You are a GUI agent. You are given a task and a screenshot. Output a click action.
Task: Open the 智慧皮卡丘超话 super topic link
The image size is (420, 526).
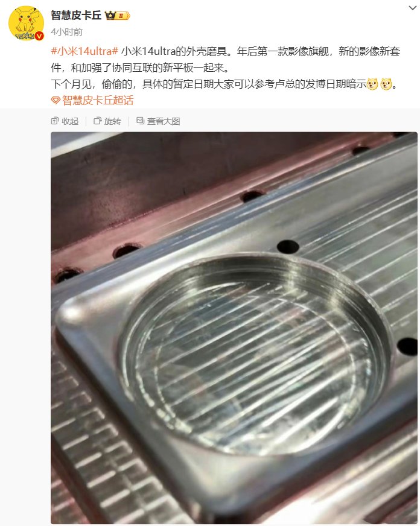(98, 100)
